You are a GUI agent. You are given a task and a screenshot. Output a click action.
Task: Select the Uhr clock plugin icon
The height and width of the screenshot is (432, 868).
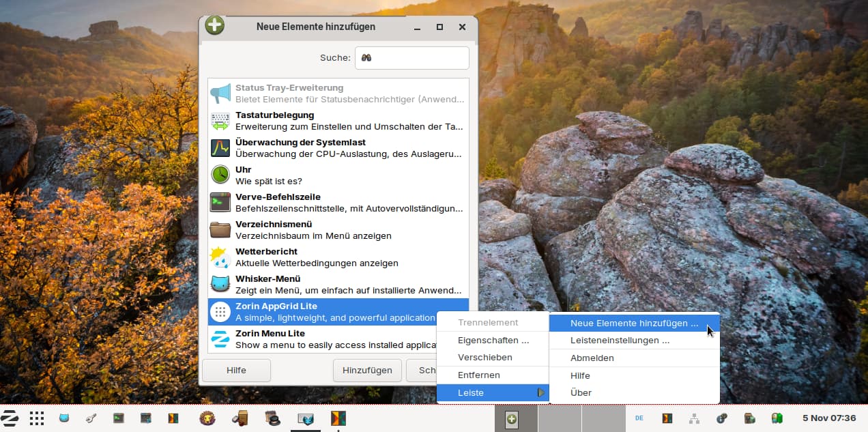pos(220,175)
